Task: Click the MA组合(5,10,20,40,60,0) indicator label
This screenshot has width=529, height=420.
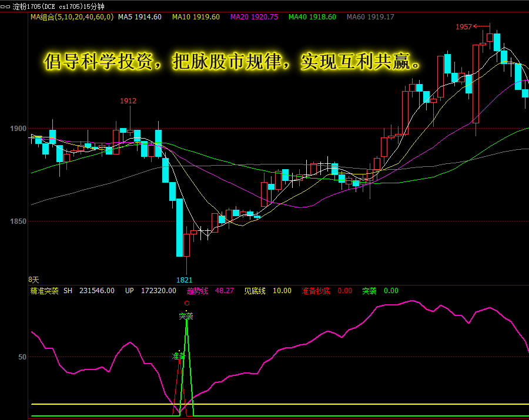Action: [x=72, y=17]
